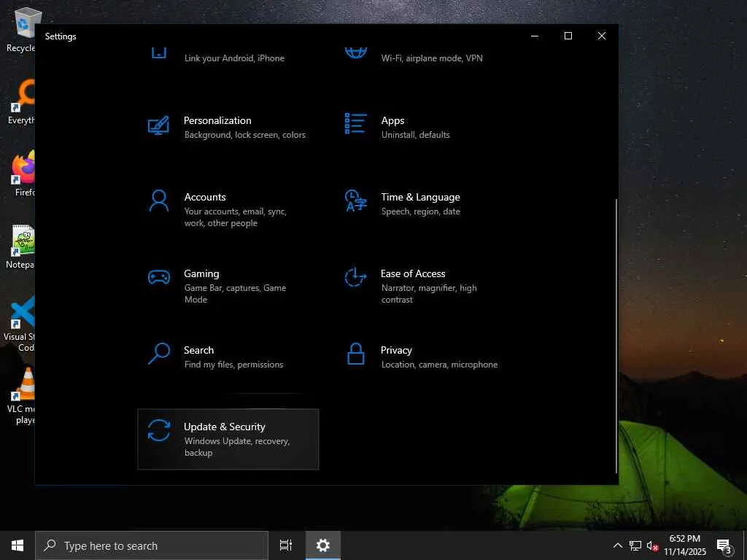Open the Personalization paintbrush icon

tap(158, 125)
